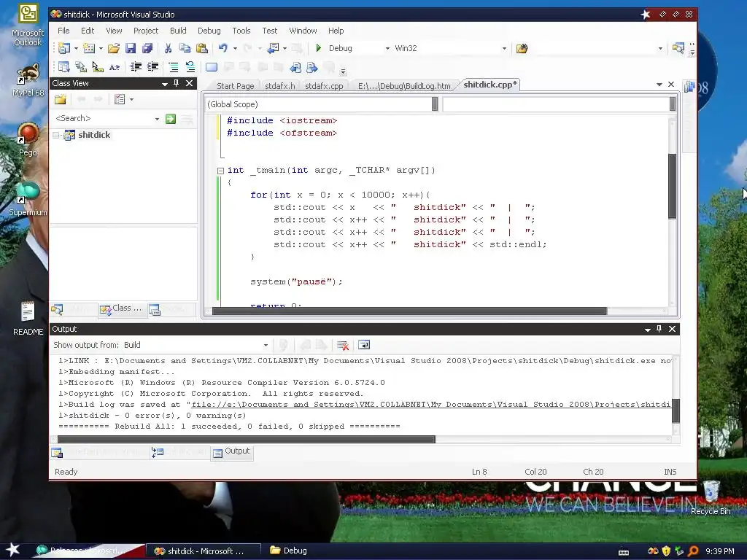Toggle auto-hide pin on Output panel
The image size is (747, 560).
point(659,329)
